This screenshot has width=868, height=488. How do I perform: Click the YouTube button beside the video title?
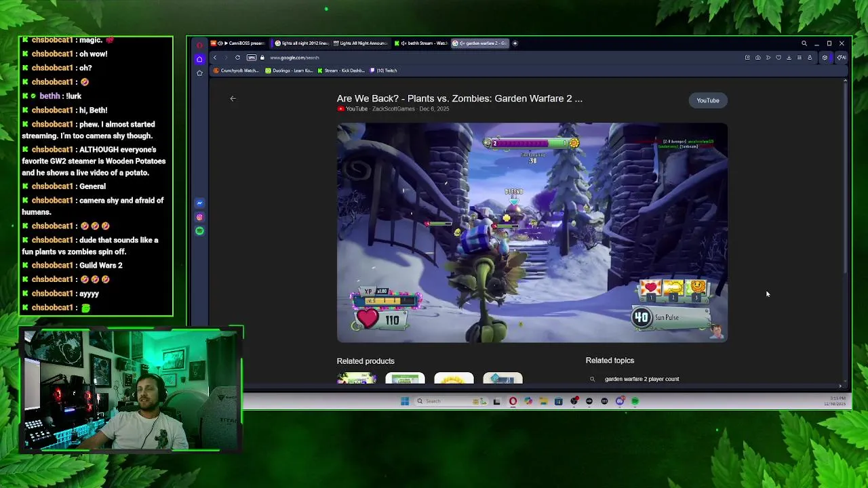click(708, 100)
